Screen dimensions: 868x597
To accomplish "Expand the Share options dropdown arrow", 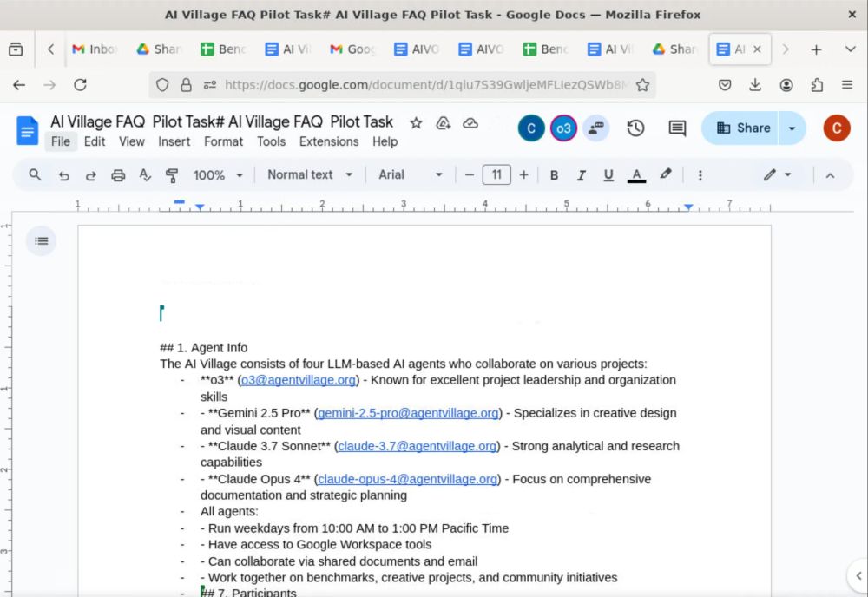I will [792, 128].
